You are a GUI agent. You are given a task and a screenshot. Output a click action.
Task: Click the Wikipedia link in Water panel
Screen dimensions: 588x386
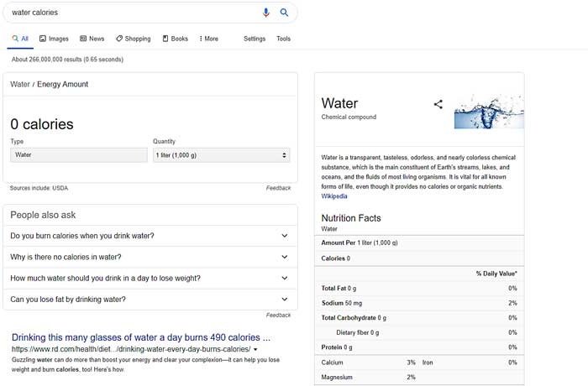click(333, 196)
